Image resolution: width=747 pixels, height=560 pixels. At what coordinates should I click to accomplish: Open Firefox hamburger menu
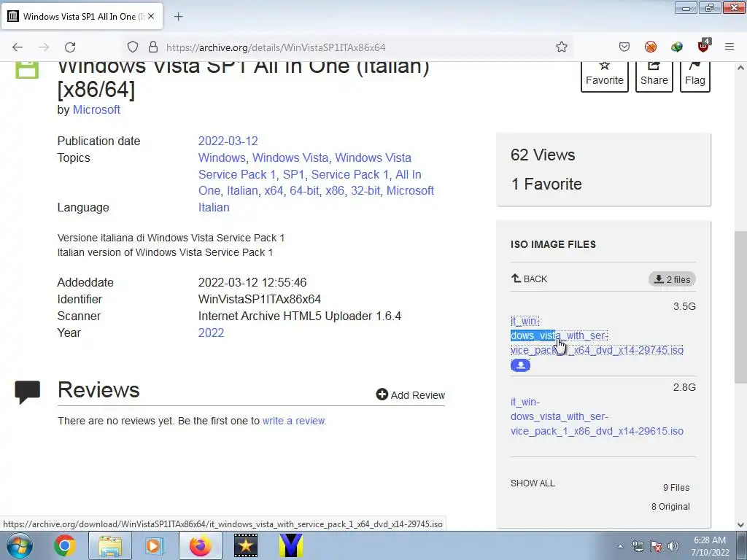point(729,47)
